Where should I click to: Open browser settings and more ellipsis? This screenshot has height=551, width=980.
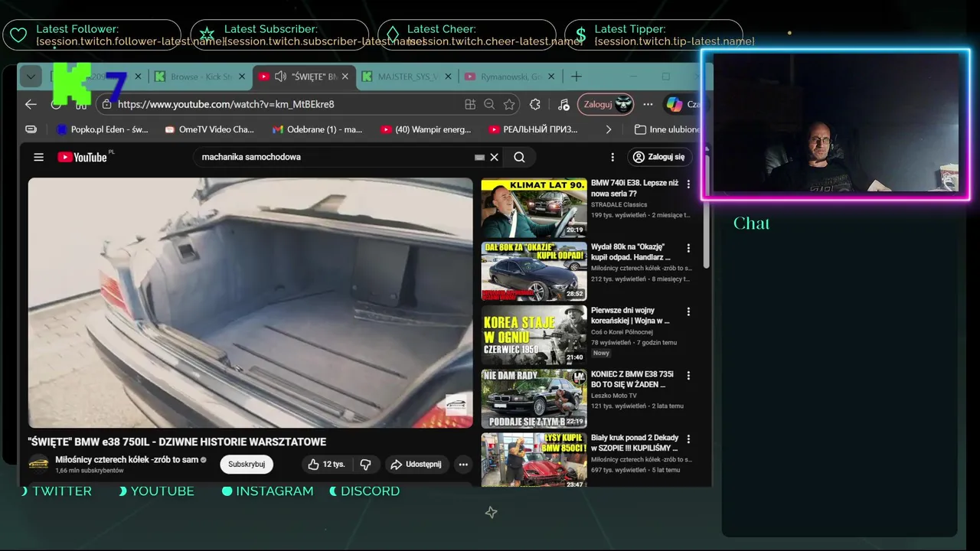click(648, 105)
